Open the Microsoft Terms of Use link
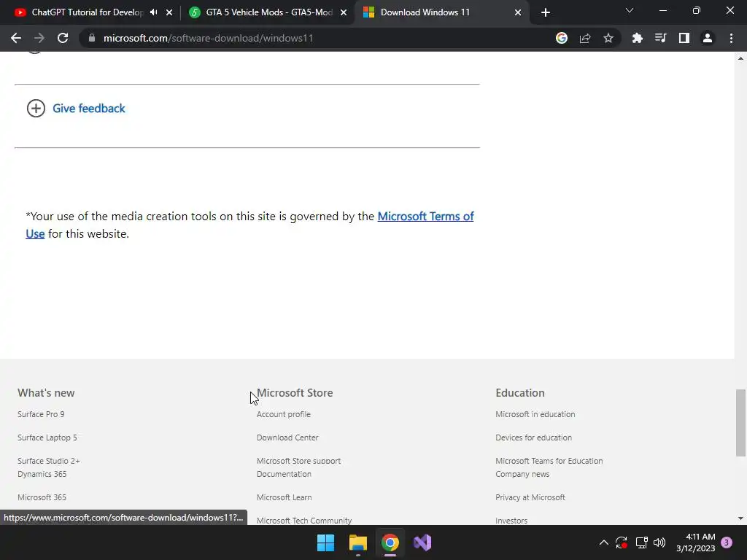747x560 pixels. click(425, 216)
